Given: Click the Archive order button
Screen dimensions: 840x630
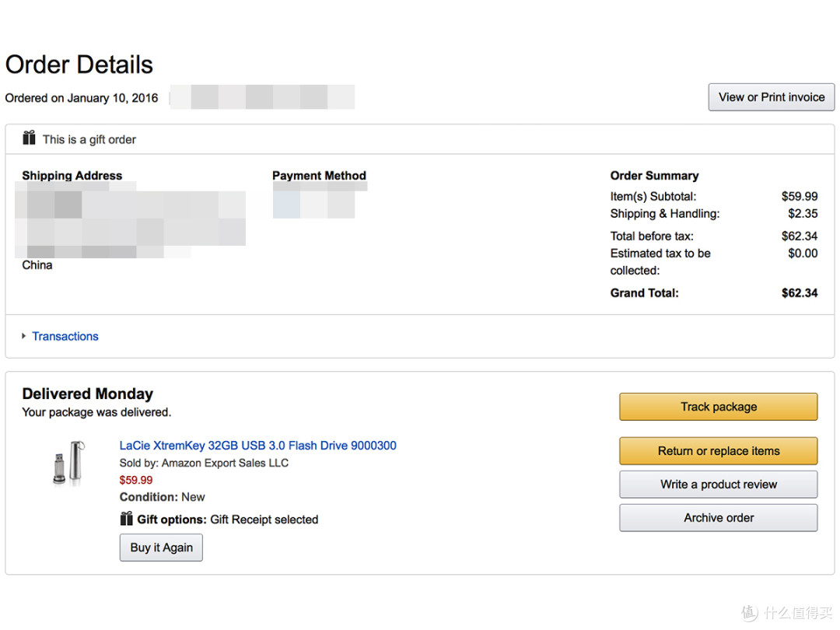Looking at the screenshot, I should (719, 517).
